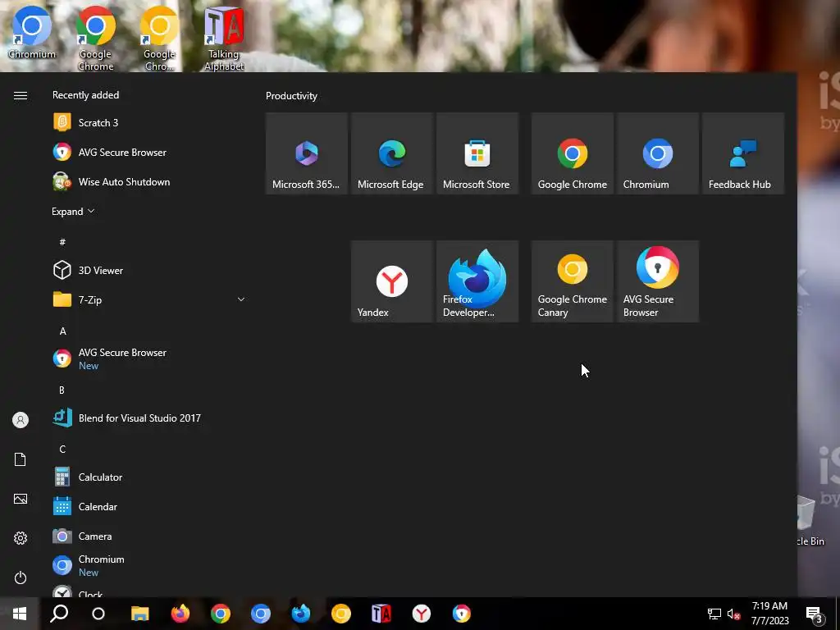Open the Calendar app
The image size is (840, 630).
(x=148, y=506)
